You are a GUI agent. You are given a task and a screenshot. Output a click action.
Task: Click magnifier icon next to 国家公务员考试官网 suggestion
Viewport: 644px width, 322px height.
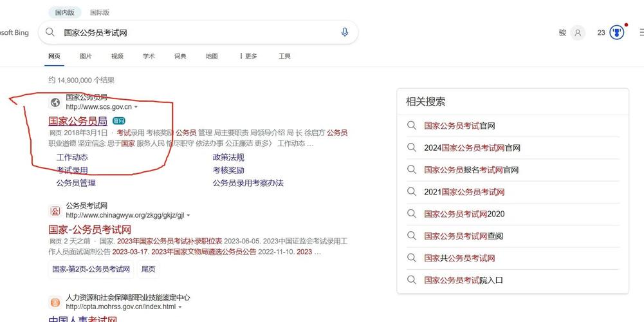pos(412,126)
